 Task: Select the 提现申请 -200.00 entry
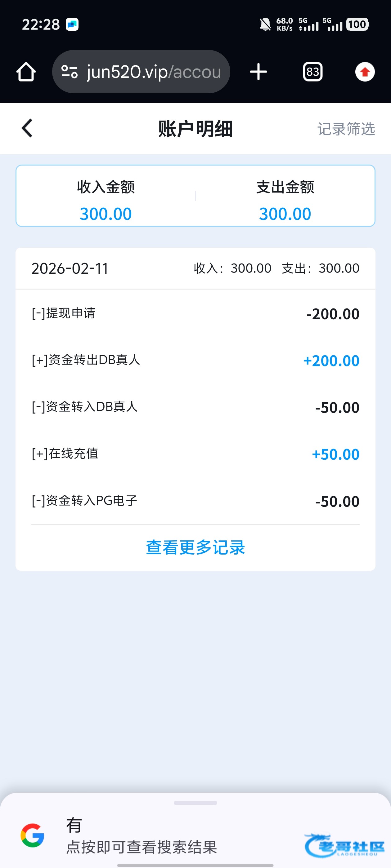[x=195, y=313]
